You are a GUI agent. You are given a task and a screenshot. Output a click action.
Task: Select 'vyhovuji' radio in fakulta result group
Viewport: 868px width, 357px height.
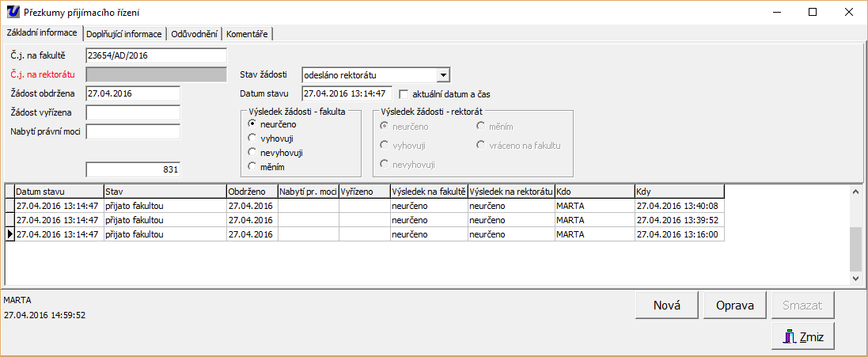pos(252,138)
